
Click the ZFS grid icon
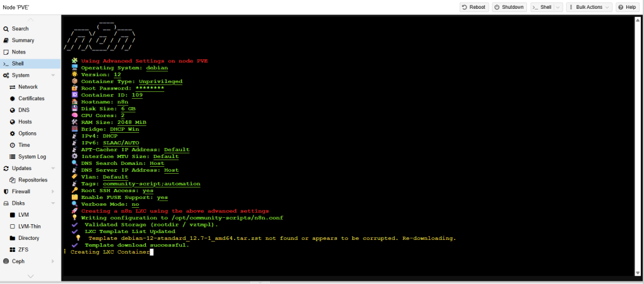pyautogui.click(x=13, y=250)
